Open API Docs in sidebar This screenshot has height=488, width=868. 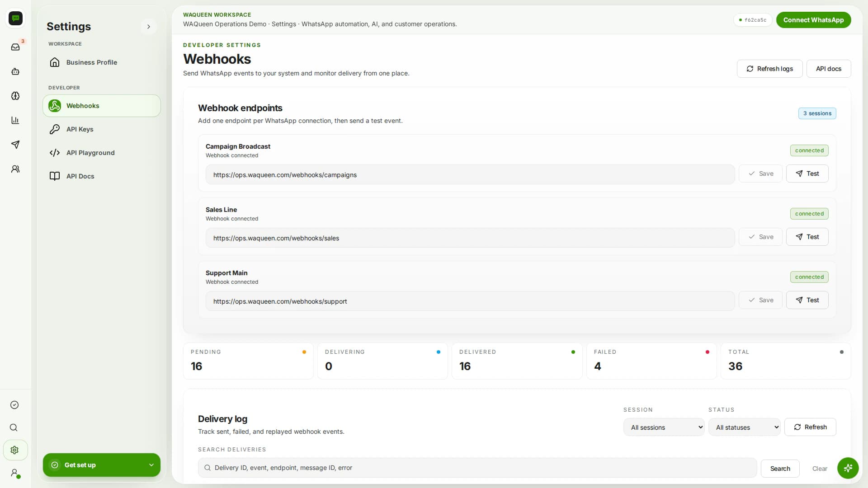(x=102, y=176)
